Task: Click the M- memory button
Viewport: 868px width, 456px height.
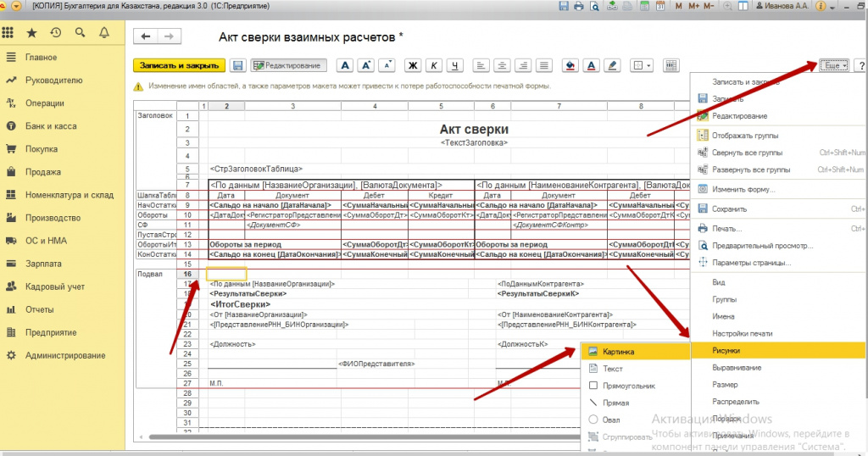Action: [x=709, y=6]
